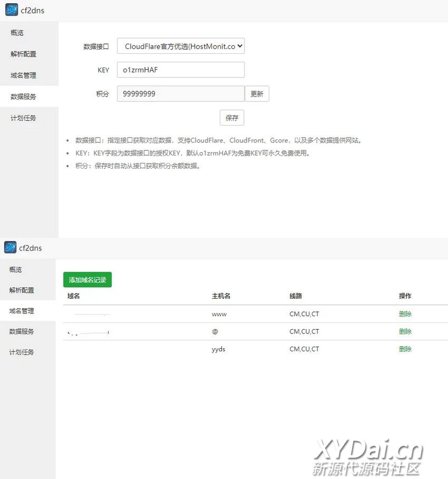448x479 pixels.
Task: Go to 数据服务 from the domain list page sidebar
Action: [x=22, y=331]
